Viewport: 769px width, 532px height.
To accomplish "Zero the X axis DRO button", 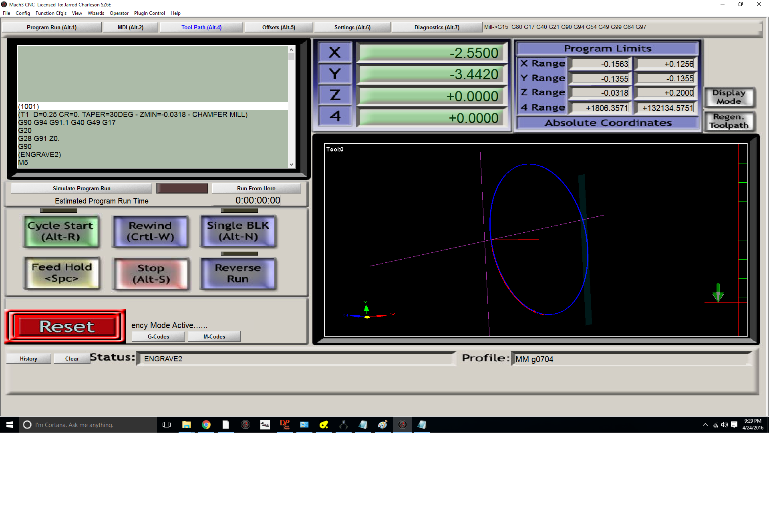I will click(335, 52).
